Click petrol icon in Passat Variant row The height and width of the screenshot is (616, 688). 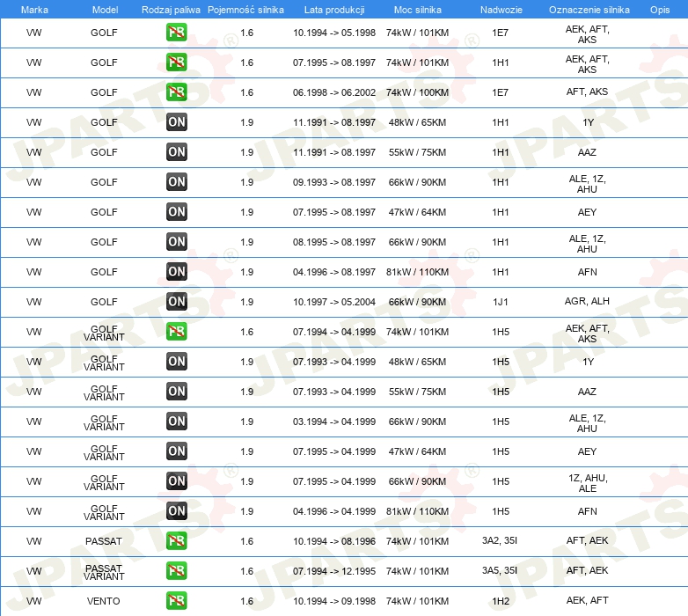tap(176, 571)
